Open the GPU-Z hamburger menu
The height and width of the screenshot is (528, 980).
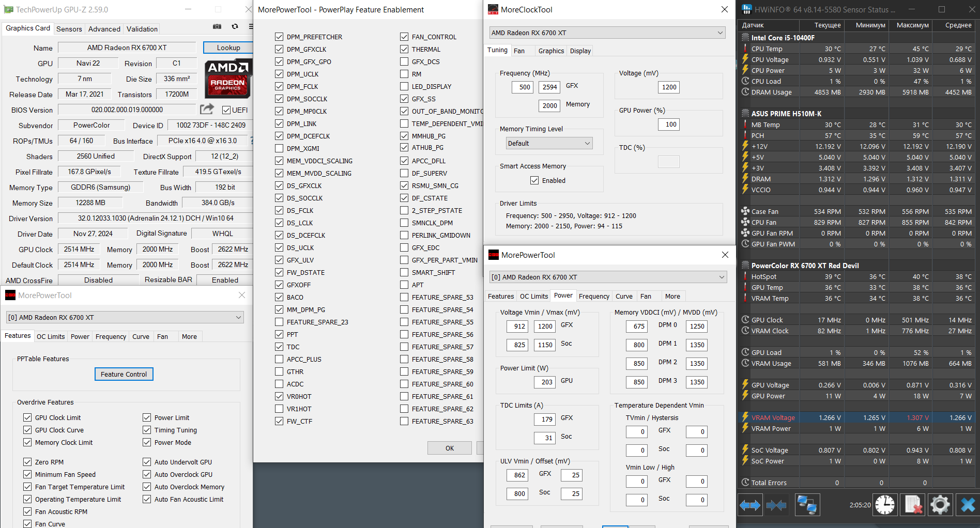pos(251,26)
